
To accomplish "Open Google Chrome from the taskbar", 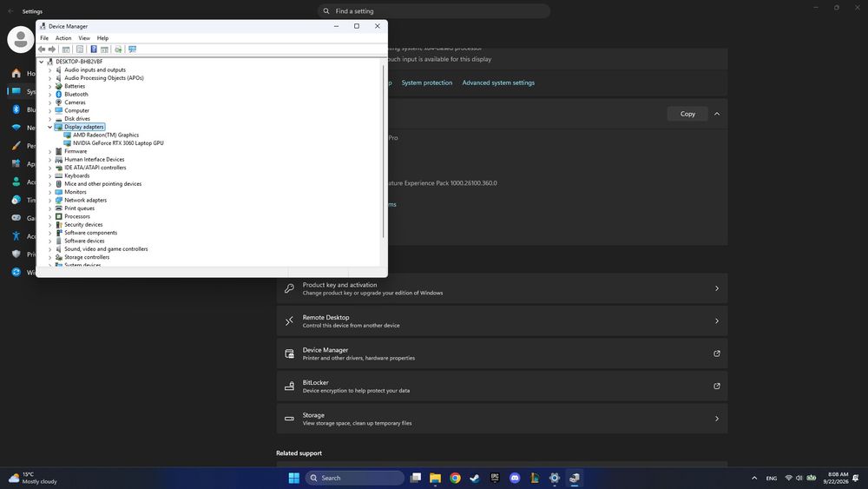I will tap(455, 478).
